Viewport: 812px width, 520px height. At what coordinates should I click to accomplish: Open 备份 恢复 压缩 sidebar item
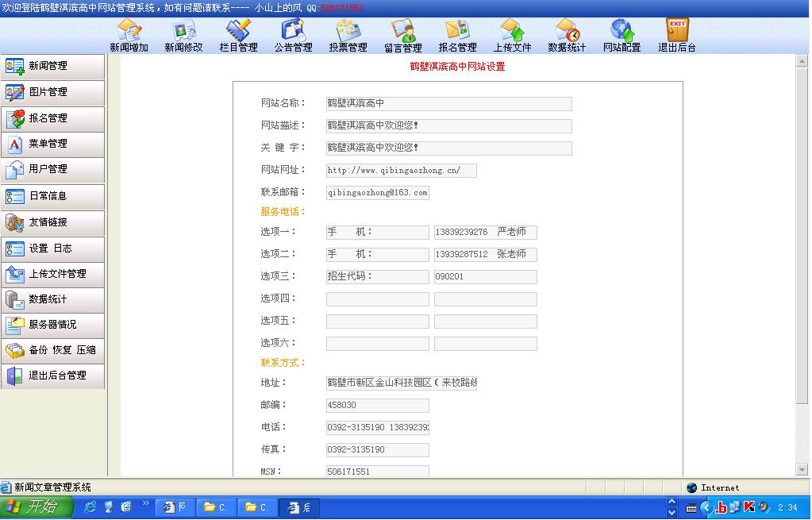click(52, 350)
